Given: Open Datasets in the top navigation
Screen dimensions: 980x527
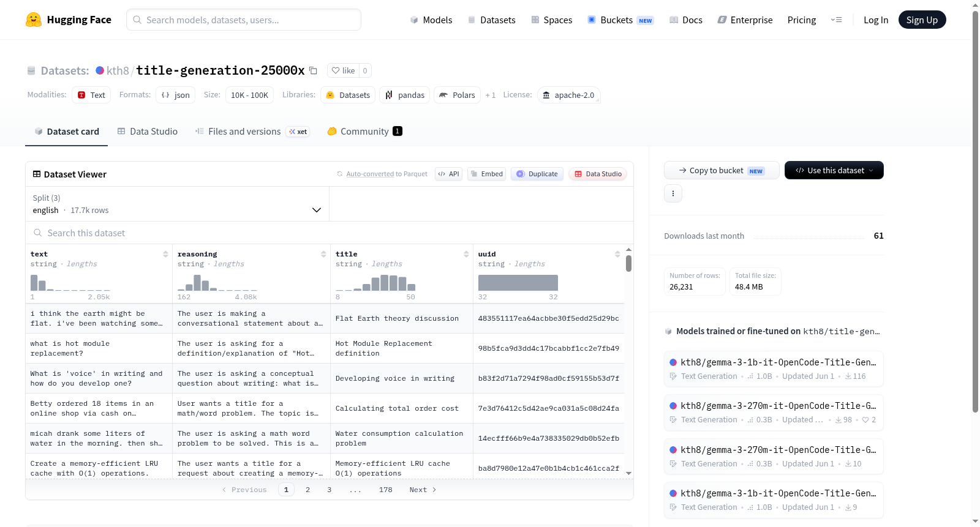Looking at the screenshot, I should tap(492, 20).
